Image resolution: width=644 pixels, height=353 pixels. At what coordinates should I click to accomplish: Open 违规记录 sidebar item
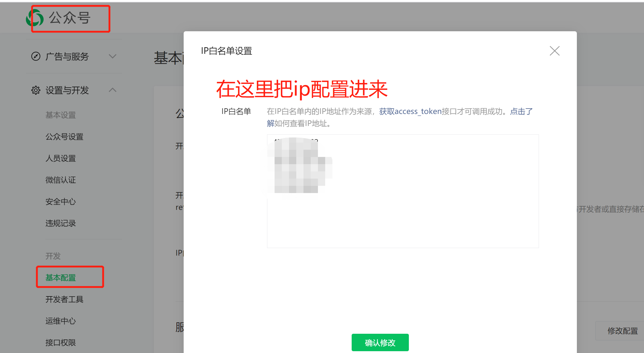[61, 223]
